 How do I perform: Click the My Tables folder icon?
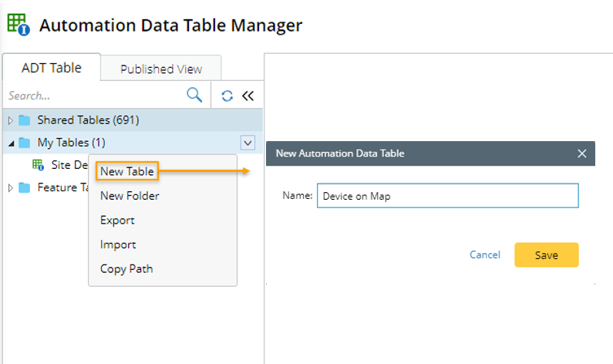pyautogui.click(x=25, y=143)
